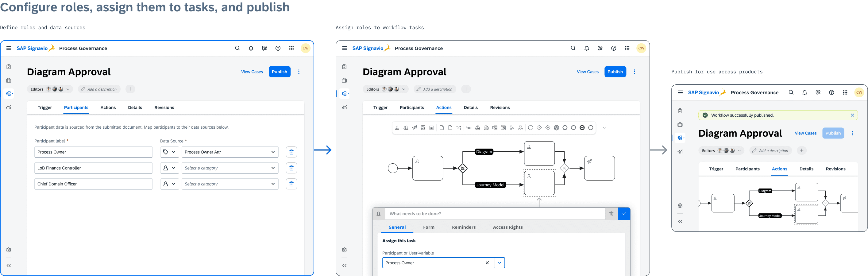Viewport: 868px width, 276px height.
Task: Dismiss the Workflow successfully published message
Action: [x=852, y=115]
